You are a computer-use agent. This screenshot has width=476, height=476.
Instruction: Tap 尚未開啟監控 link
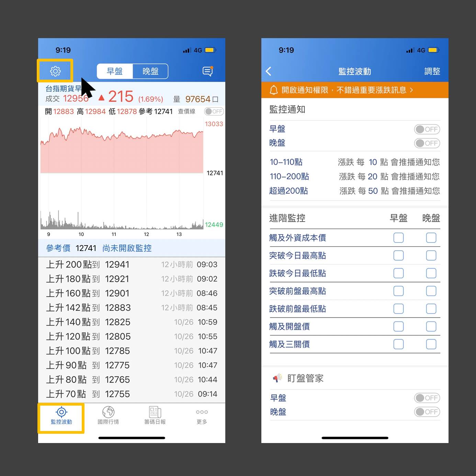click(127, 248)
